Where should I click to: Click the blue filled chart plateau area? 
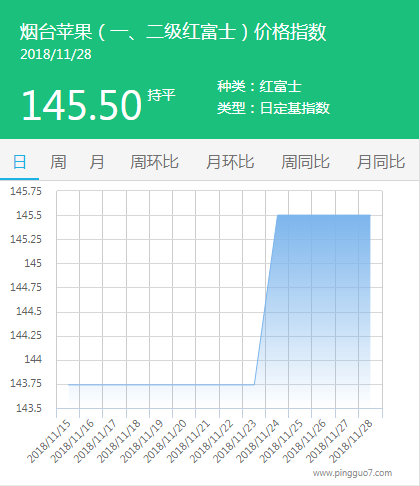point(323,300)
